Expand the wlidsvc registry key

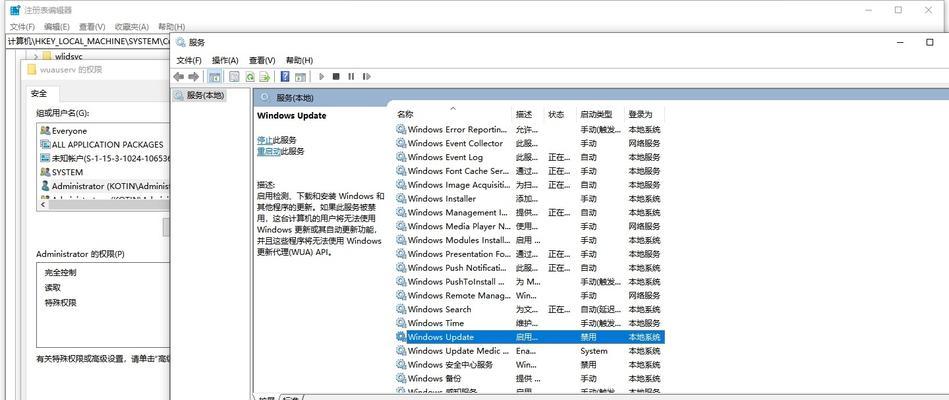point(35,56)
